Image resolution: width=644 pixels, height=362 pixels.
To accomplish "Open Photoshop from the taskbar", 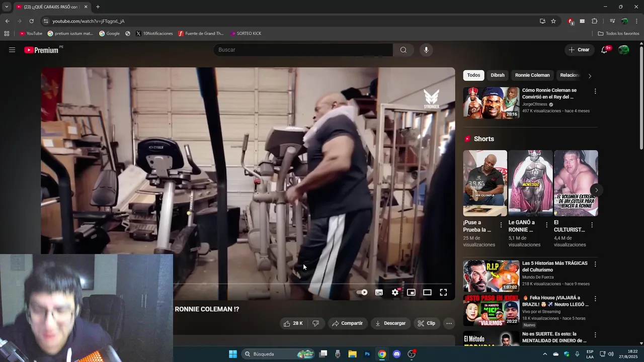I will [367, 354].
